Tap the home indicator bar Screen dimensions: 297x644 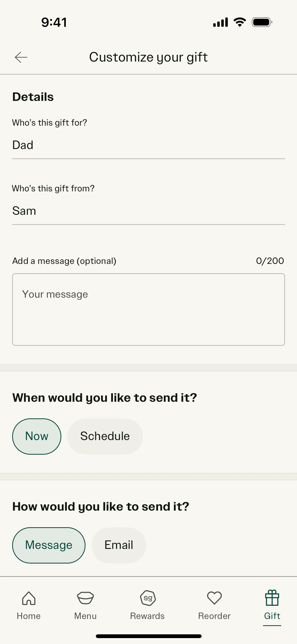[x=148, y=636]
